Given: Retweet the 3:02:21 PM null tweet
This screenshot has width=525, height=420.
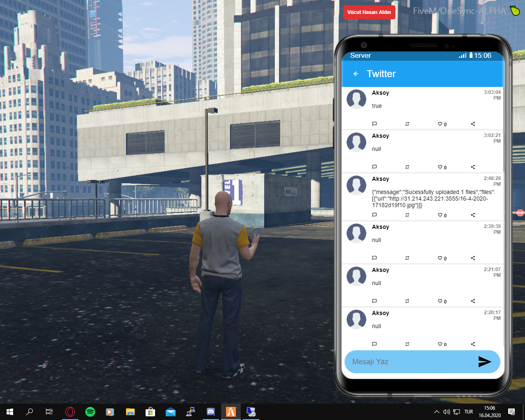Looking at the screenshot, I should pos(407,167).
